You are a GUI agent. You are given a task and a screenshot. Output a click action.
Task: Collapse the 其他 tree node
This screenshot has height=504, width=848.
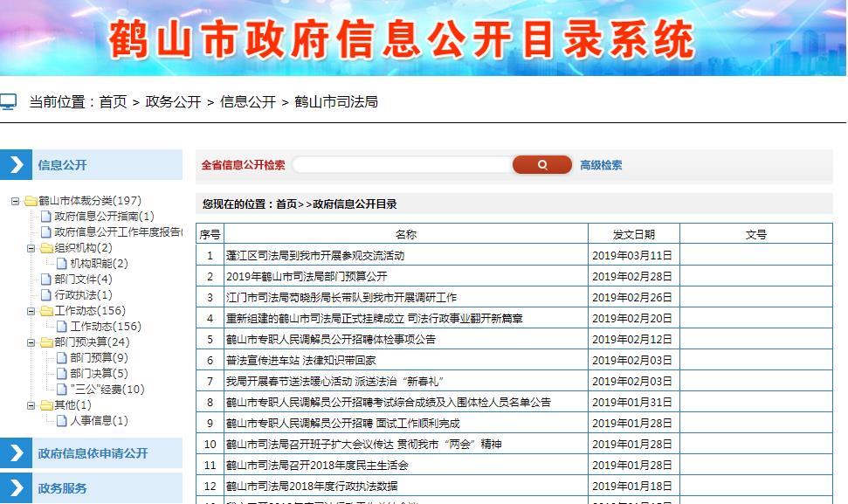tap(31, 405)
